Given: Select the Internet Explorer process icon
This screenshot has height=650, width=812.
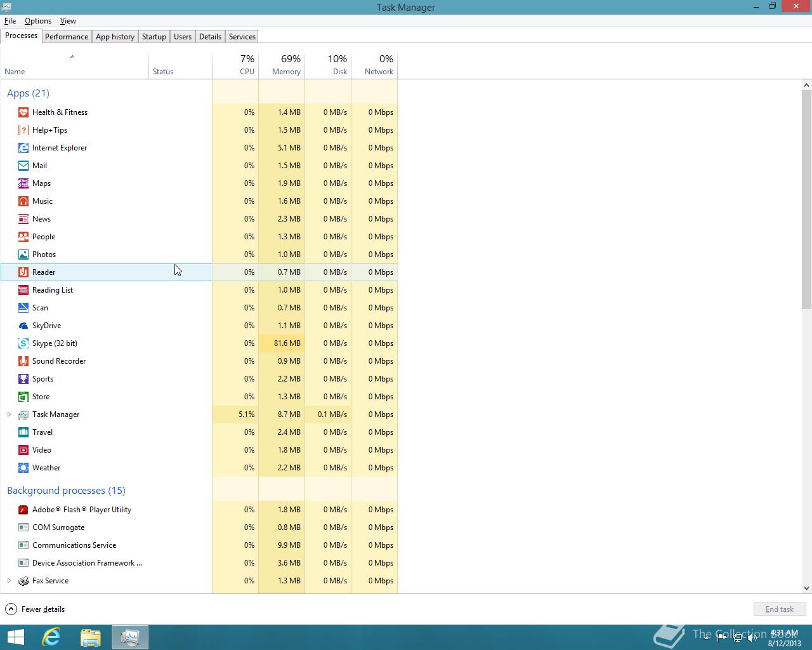Looking at the screenshot, I should pyautogui.click(x=23, y=148).
